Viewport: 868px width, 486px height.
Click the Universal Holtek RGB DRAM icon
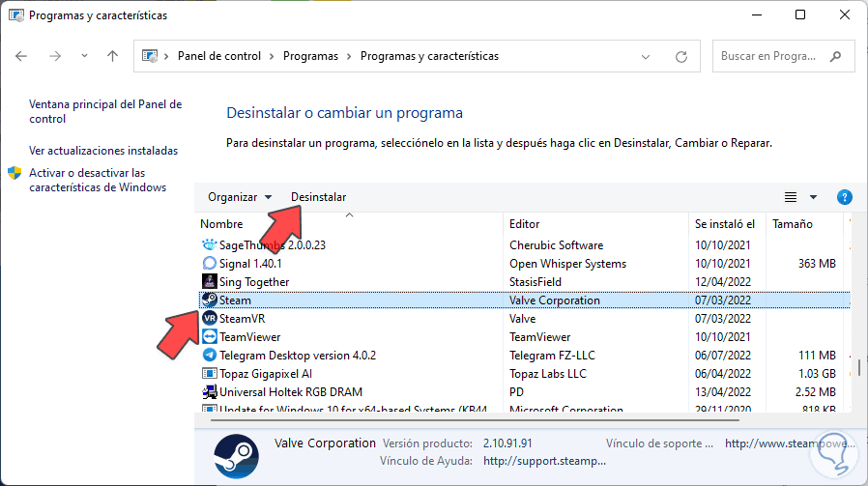point(209,392)
